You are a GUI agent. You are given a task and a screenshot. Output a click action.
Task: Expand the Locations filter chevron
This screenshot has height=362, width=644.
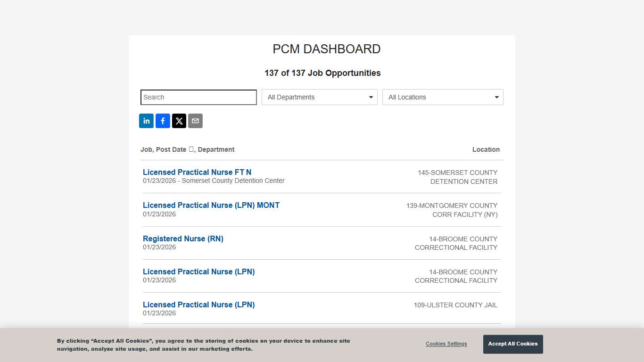(496, 97)
